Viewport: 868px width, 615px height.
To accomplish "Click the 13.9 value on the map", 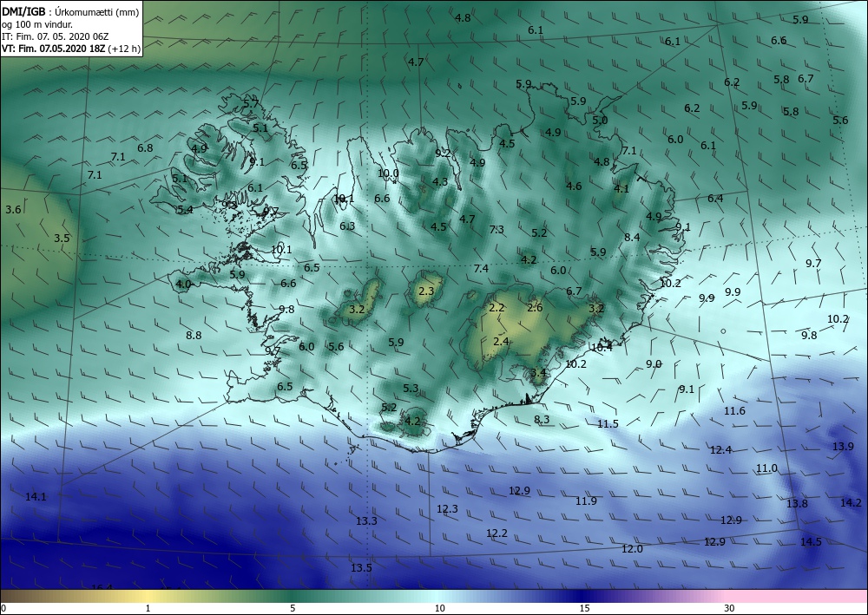I will coord(843,447).
